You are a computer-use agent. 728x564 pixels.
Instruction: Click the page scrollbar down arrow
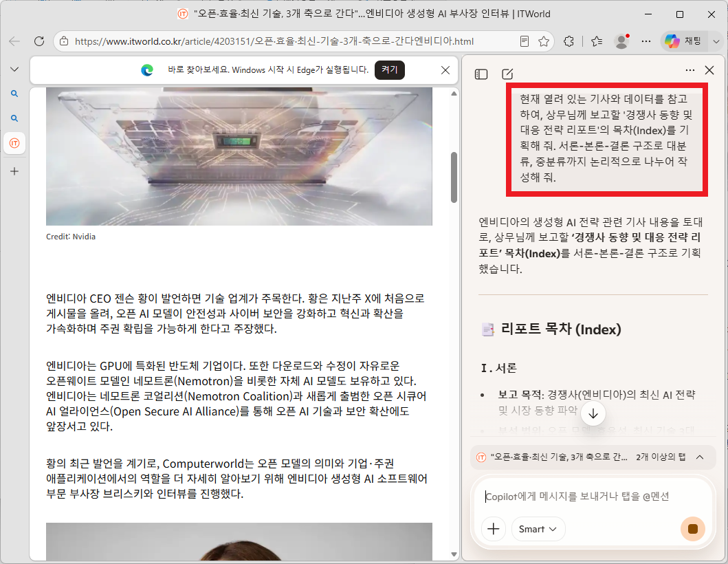click(454, 554)
